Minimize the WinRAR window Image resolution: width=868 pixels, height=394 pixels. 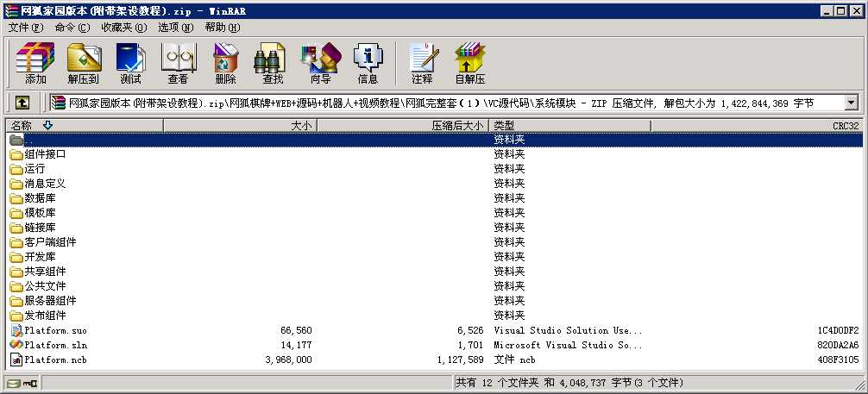pyautogui.click(x=827, y=11)
